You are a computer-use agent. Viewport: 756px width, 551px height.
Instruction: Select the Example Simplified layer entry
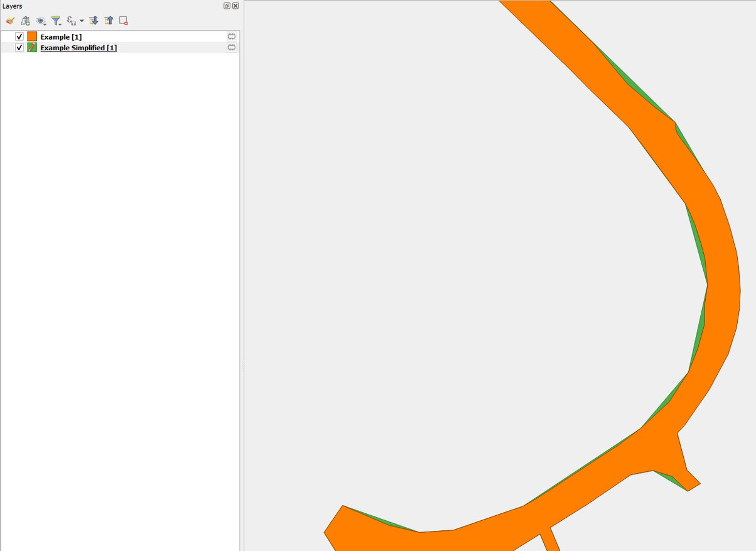[x=78, y=47]
